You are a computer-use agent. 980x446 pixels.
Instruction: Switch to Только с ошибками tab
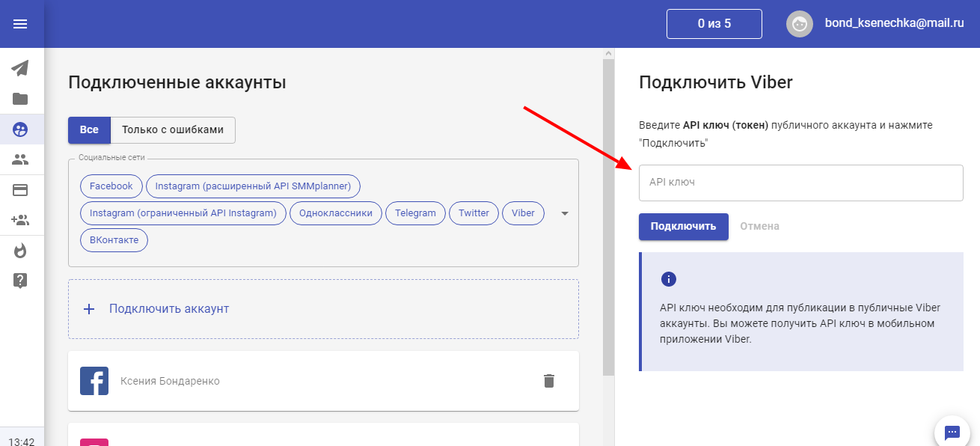coord(173,129)
